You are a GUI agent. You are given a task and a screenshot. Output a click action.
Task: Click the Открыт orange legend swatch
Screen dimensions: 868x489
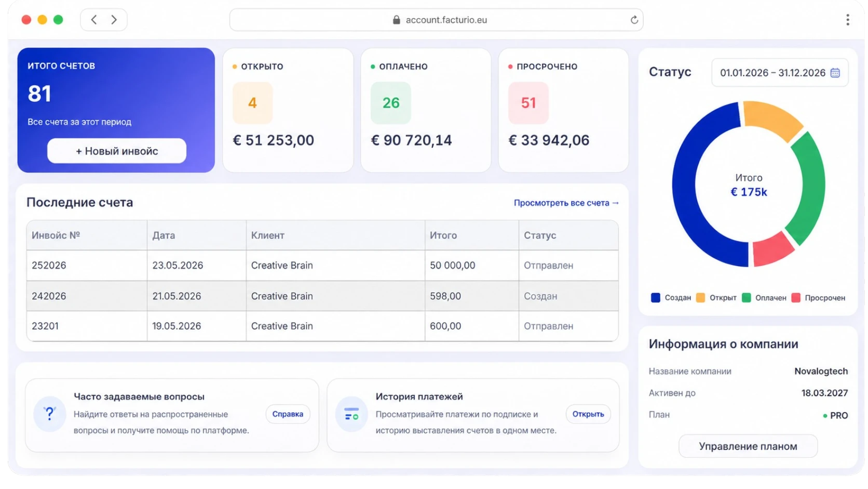click(x=700, y=298)
